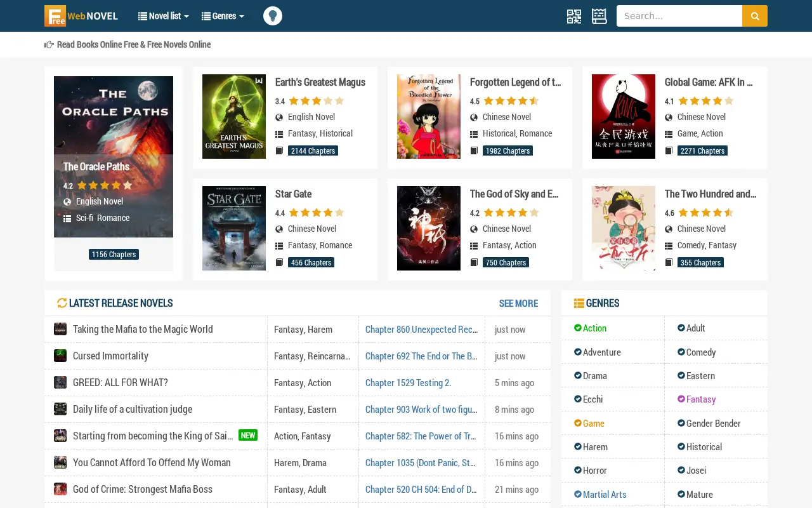Focus the Search input field

pyautogui.click(x=679, y=16)
